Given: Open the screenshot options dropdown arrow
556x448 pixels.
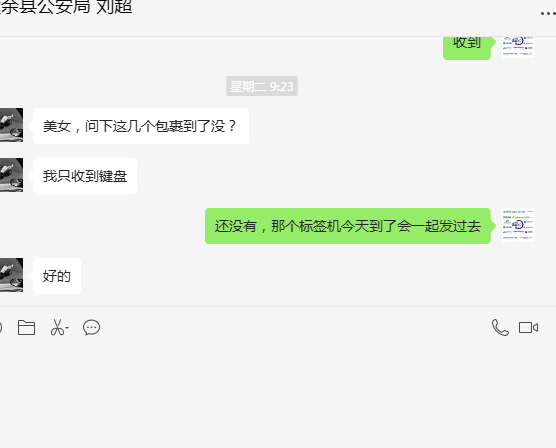Looking at the screenshot, I should 67,328.
